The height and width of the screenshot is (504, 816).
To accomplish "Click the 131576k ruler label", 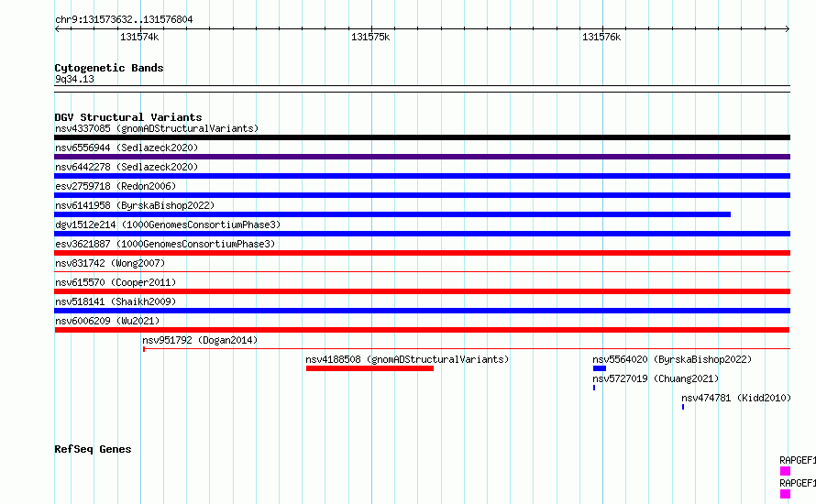I will click(601, 37).
